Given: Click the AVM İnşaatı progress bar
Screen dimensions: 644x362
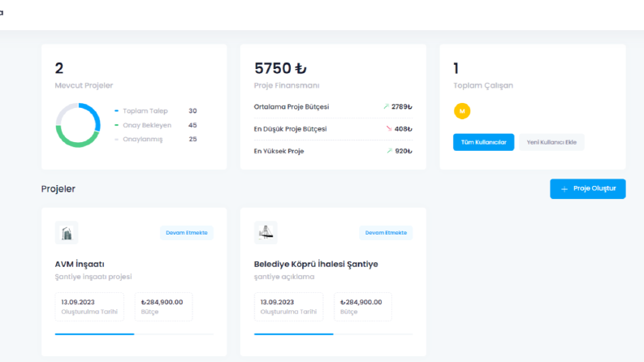Looking at the screenshot, I should 134,334.
